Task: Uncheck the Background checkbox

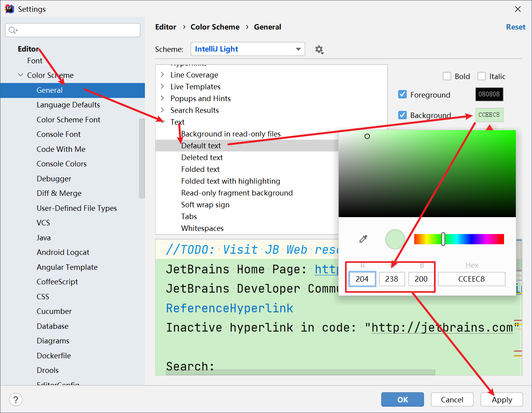Action: pyautogui.click(x=402, y=115)
